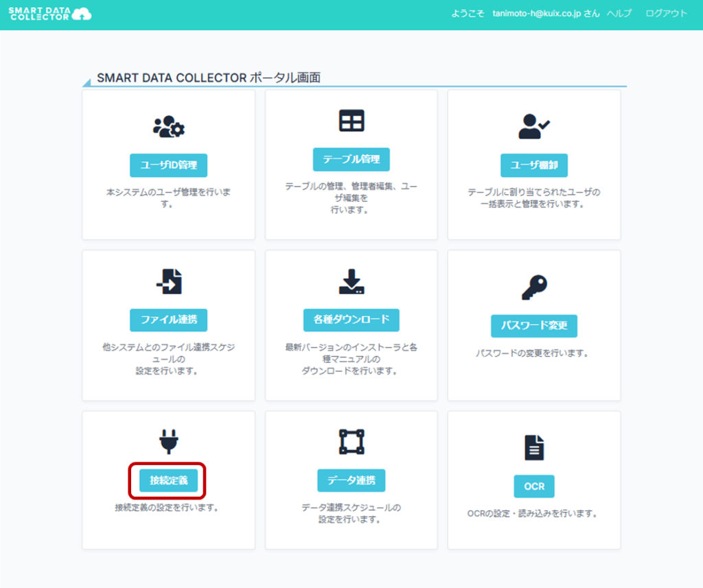Go to 各種ダウンロード
This screenshot has height=588, width=703.
pos(351,320)
